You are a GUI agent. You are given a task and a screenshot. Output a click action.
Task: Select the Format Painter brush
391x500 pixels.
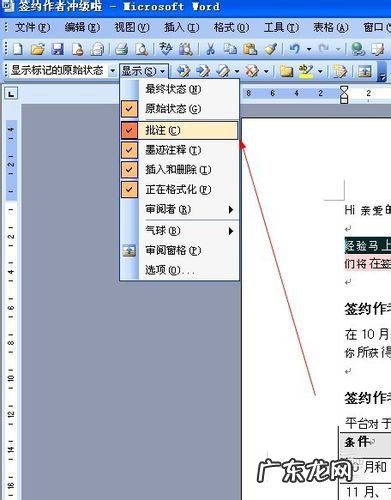pyautogui.click(x=271, y=49)
